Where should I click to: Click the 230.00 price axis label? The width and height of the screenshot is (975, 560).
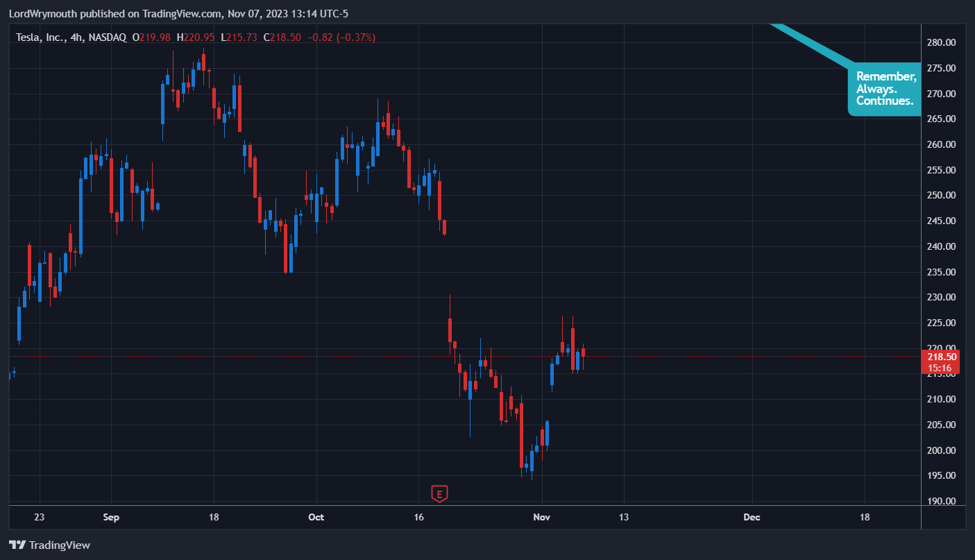coord(942,297)
